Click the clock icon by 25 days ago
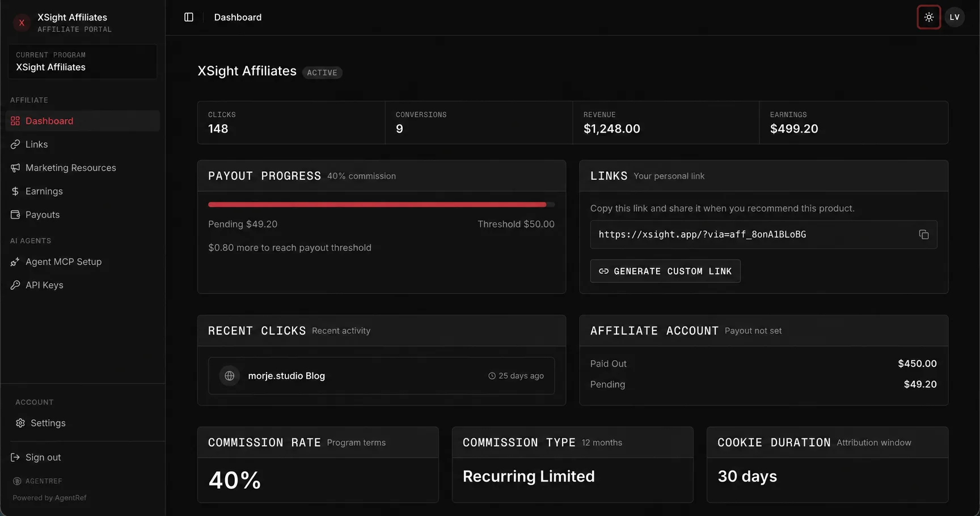Viewport: 980px width, 516px height. click(x=492, y=376)
